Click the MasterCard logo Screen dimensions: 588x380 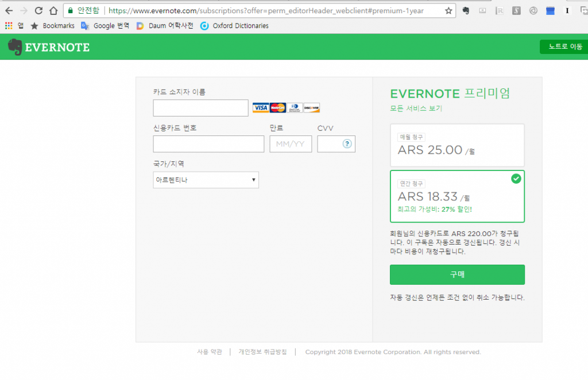point(278,108)
